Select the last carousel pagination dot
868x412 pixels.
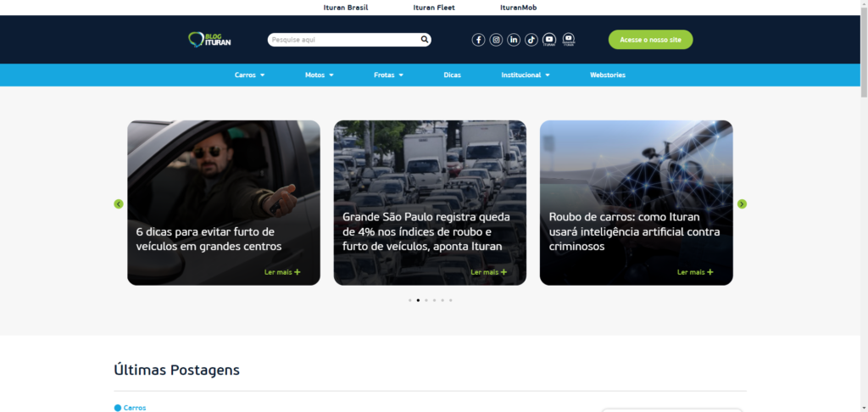click(451, 300)
